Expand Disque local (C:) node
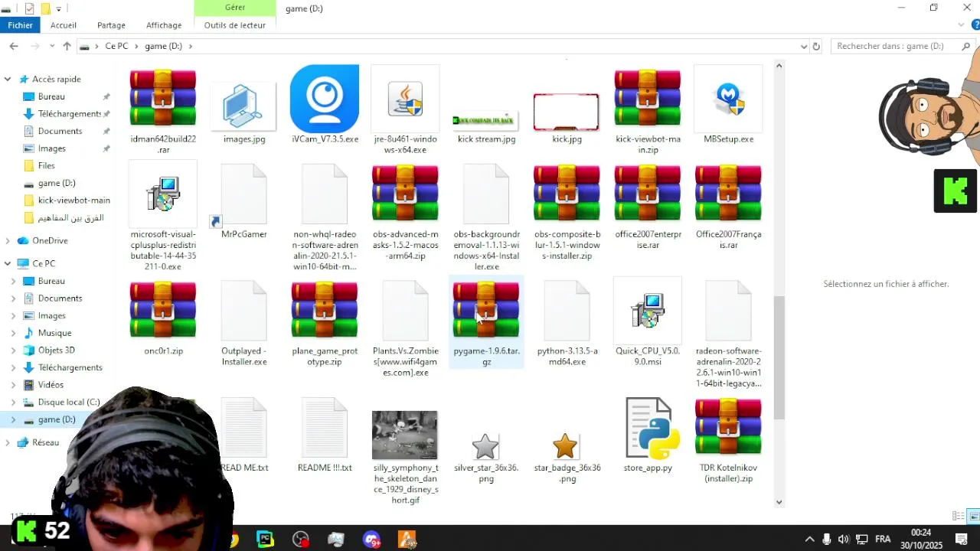The width and height of the screenshot is (980, 551). 13,402
